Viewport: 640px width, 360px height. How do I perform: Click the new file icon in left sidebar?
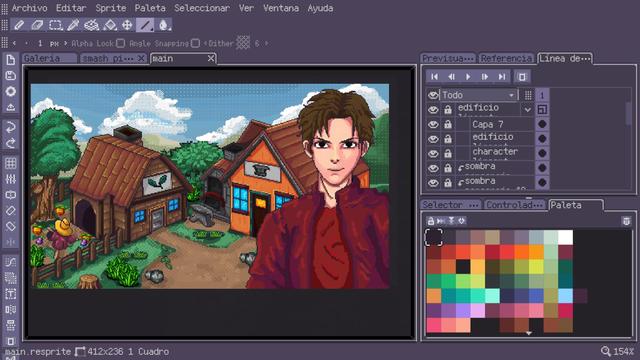(11, 60)
